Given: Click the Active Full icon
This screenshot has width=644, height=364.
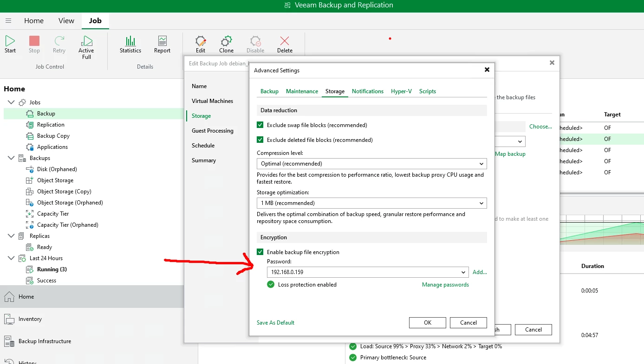Looking at the screenshot, I should 86,47.
